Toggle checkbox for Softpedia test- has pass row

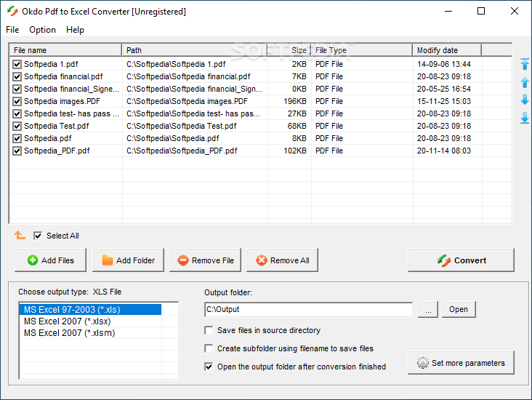coord(17,113)
